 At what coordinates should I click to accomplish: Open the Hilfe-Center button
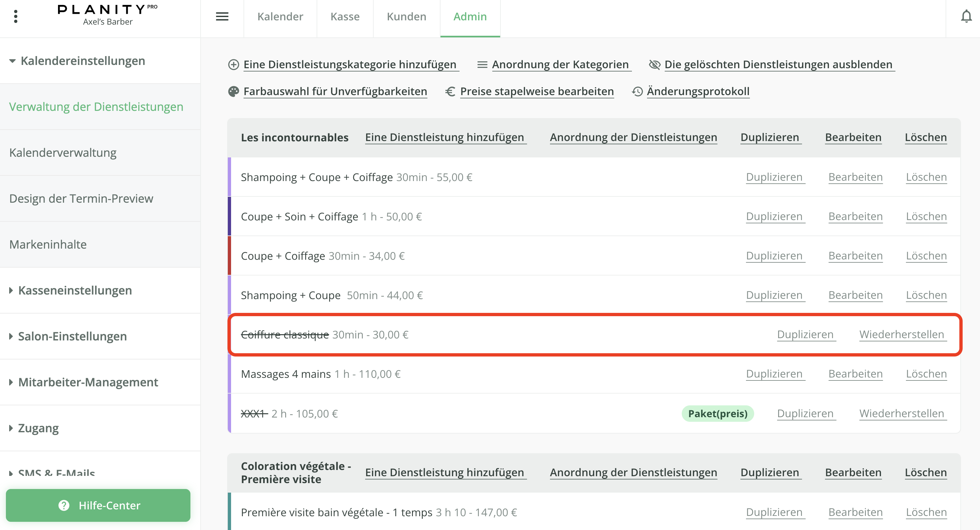(x=98, y=505)
